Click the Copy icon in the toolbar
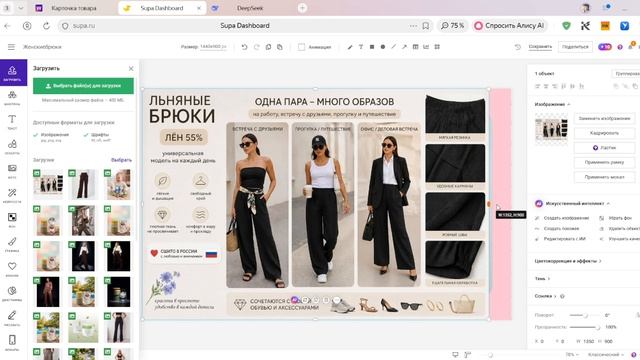Viewport: 640px width, 360px height. coord(268,47)
